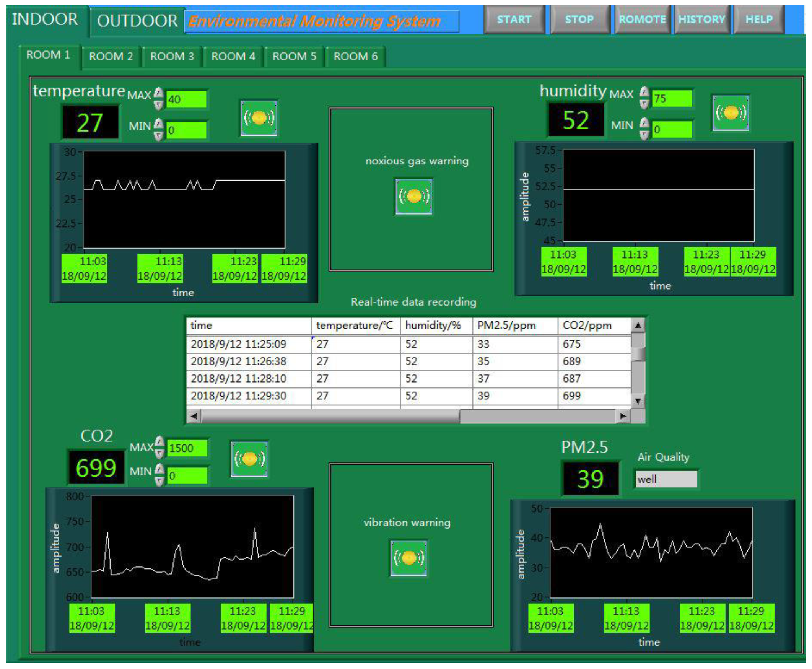Switch to the OUTDOOR tab
The height and width of the screenshot is (669, 812).
[137, 21]
